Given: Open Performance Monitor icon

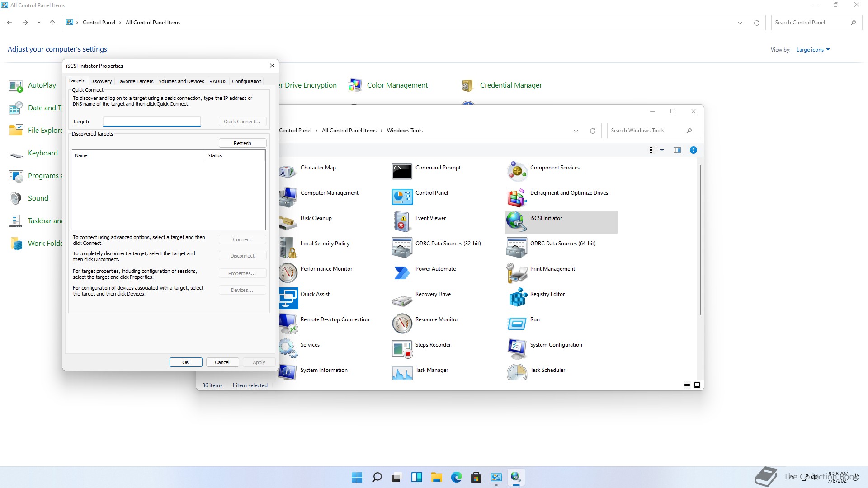Looking at the screenshot, I should click(x=288, y=273).
